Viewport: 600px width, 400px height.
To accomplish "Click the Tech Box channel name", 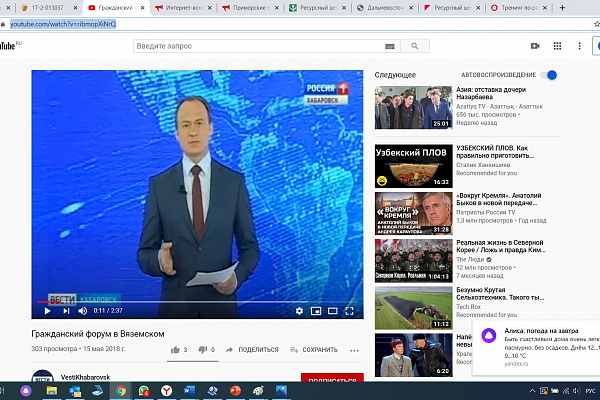I will [468, 307].
